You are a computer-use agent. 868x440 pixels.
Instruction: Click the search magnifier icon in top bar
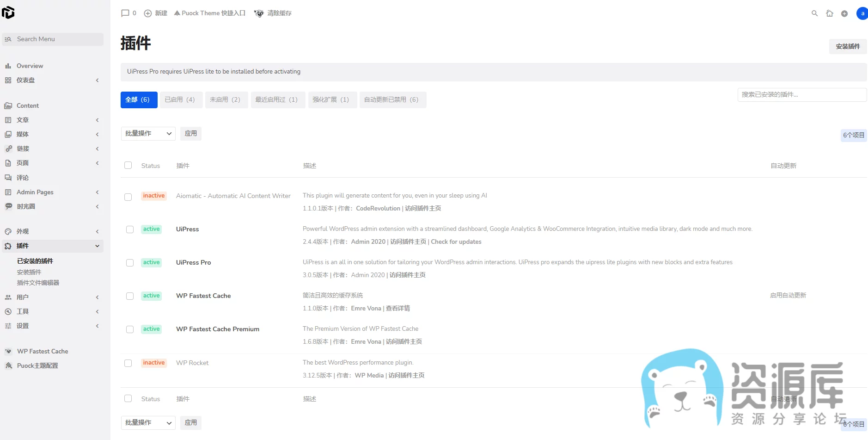click(x=814, y=13)
